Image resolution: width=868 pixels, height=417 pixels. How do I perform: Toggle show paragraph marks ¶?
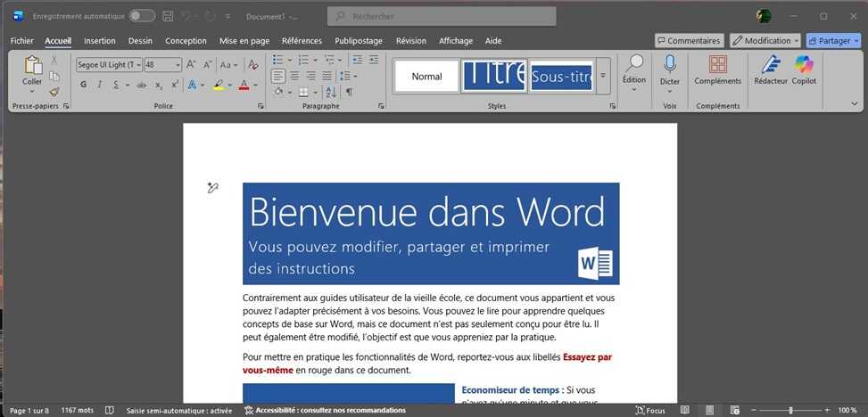pos(349,92)
